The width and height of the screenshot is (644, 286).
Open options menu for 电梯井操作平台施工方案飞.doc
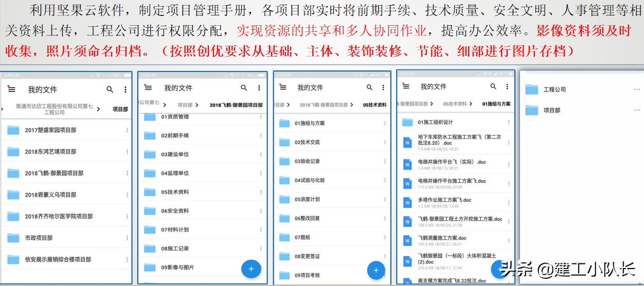click(509, 183)
